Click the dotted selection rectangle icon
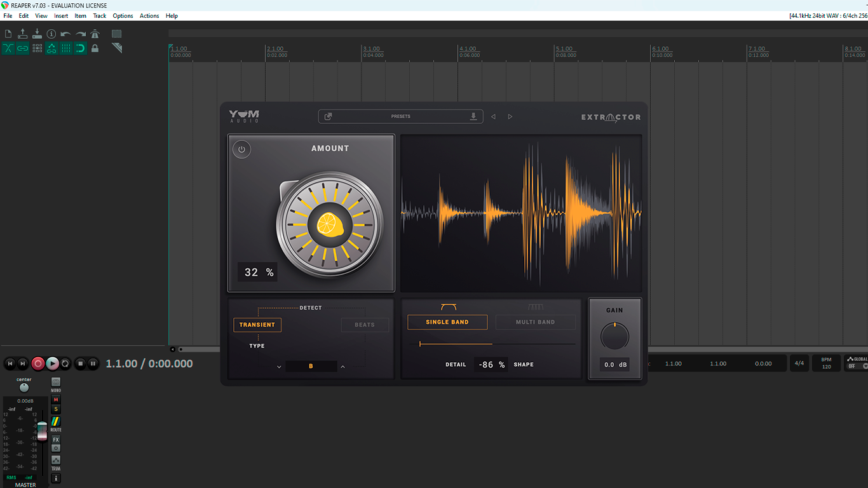868x488 pixels. (117, 34)
